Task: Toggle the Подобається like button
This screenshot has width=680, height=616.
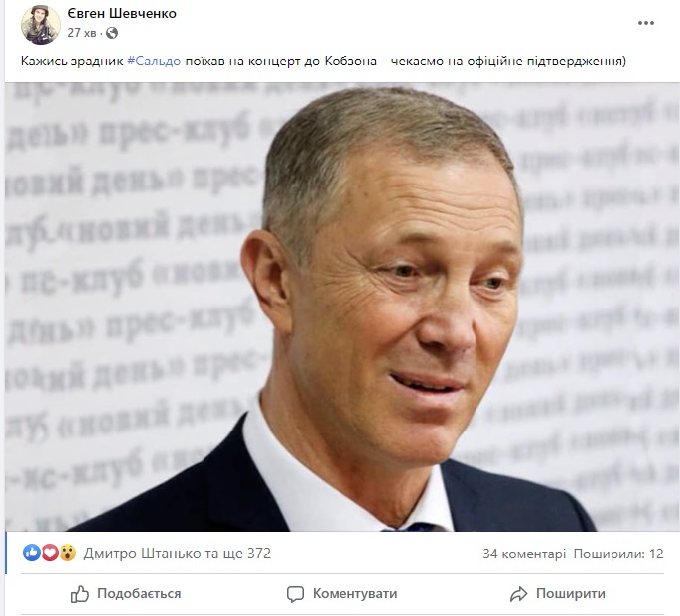Action: pos(126,593)
